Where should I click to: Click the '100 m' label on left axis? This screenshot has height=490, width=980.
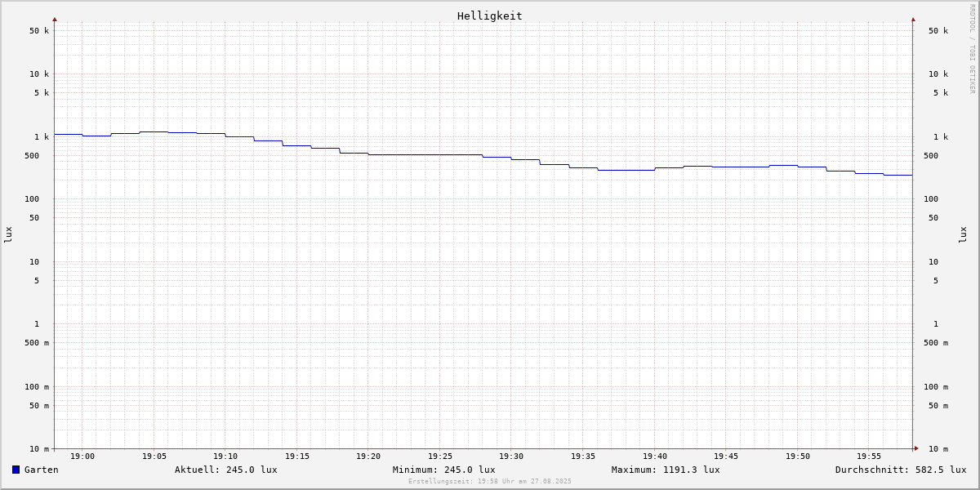pyautogui.click(x=37, y=387)
